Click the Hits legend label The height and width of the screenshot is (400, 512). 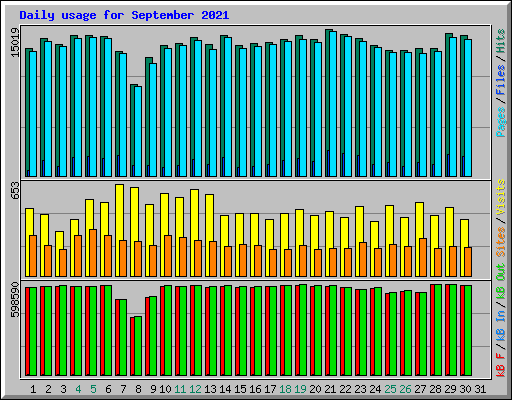pyautogui.click(x=501, y=41)
